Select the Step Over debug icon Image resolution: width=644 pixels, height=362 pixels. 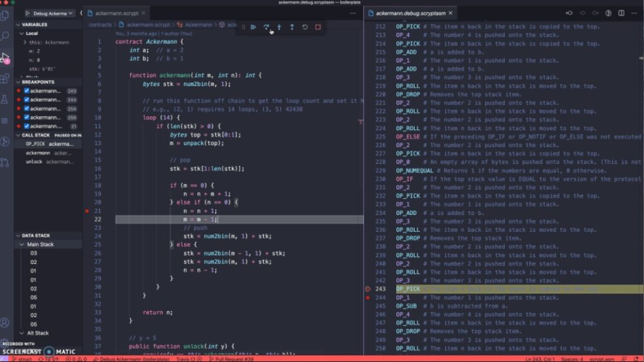[267, 28]
